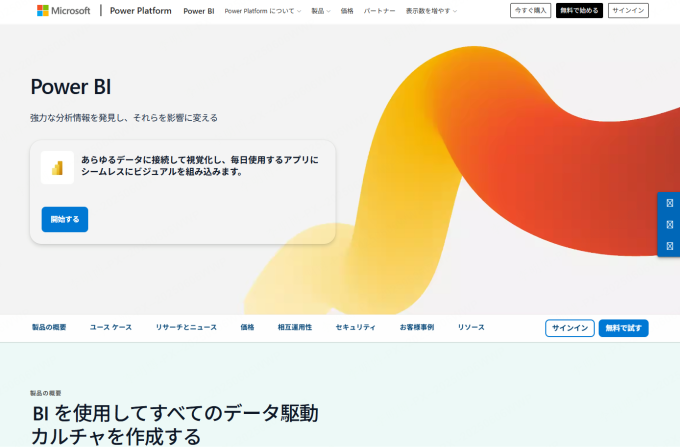Viewport: 680px width, 447px height.
Task: Select the リソース tab
Action: pos(471,327)
